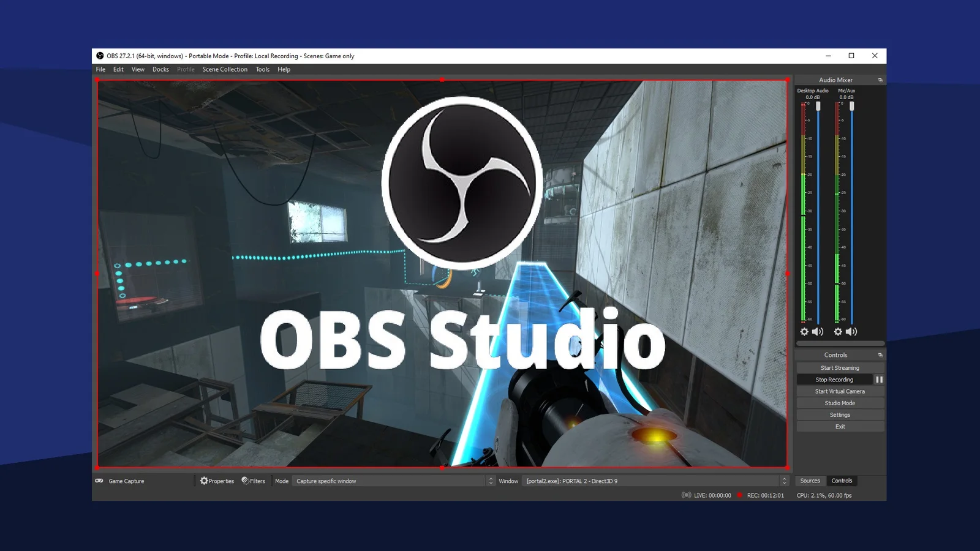980x551 pixels.
Task: Maximize the OBS window
Action: coord(851,56)
